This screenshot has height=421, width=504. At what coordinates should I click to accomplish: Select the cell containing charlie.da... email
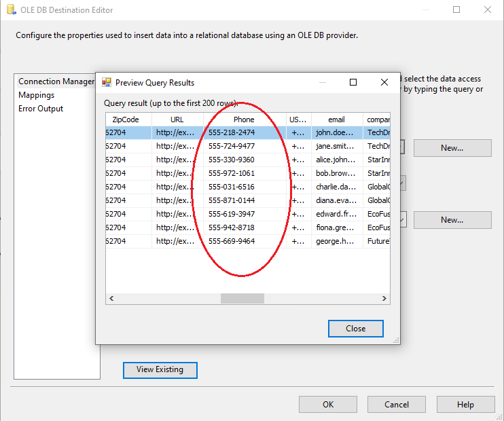pos(336,187)
